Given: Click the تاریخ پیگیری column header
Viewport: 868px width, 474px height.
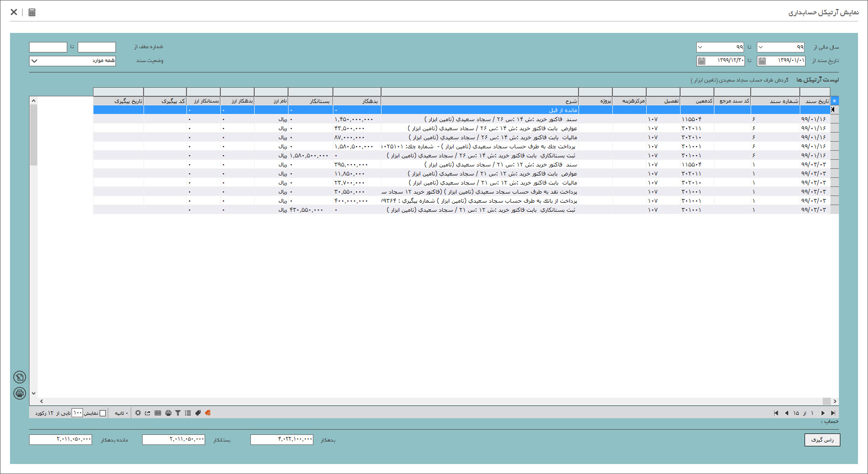Looking at the screenshot, I should click(x=118, y=101).
